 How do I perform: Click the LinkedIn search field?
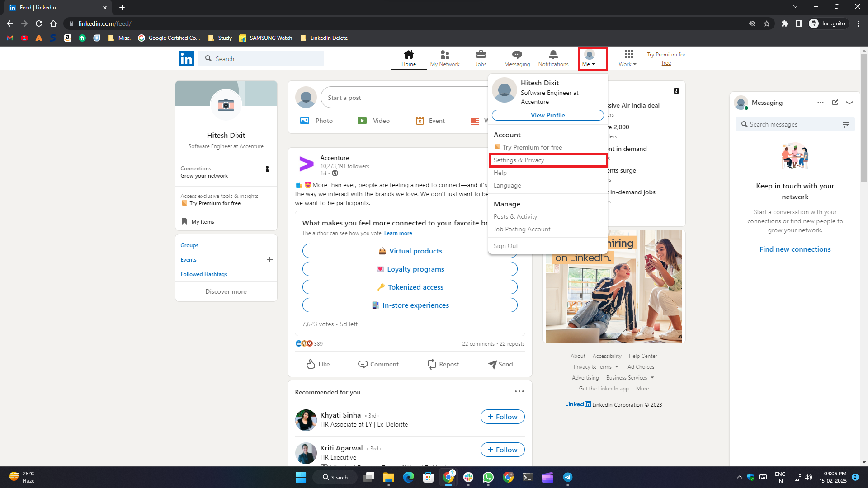261,59
